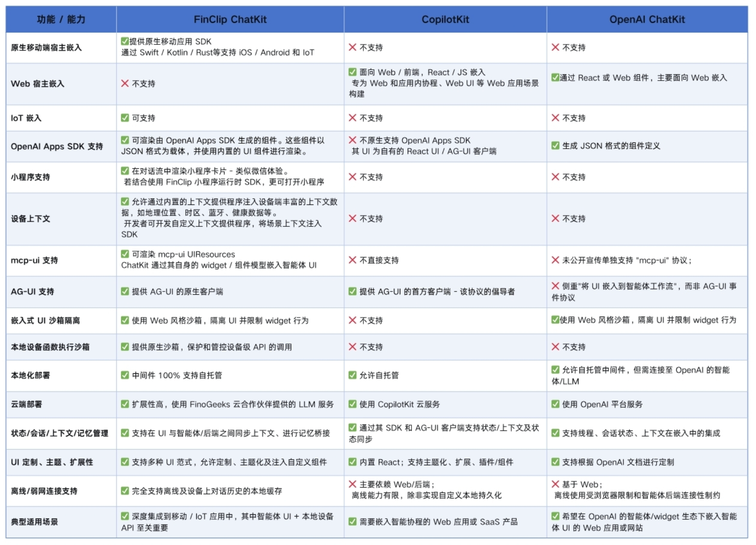This screenshot has width=756, height=545.
Task: Click green check in FinClip's 本地化部署 cell
Action: [125, 375]
